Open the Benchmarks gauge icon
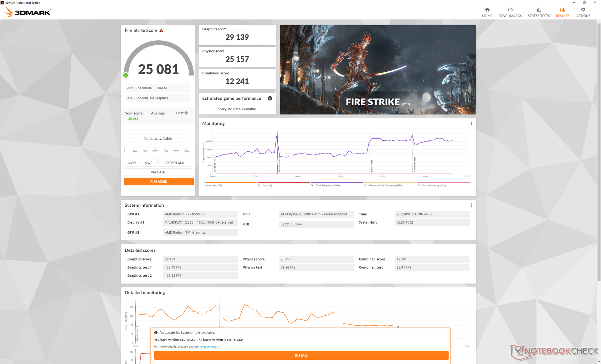Viewport: 601px width, 364px height. (x=510, y=10)
